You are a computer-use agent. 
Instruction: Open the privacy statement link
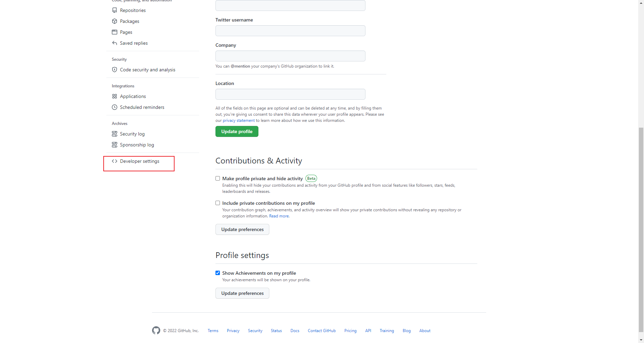[x=239, y=120]
